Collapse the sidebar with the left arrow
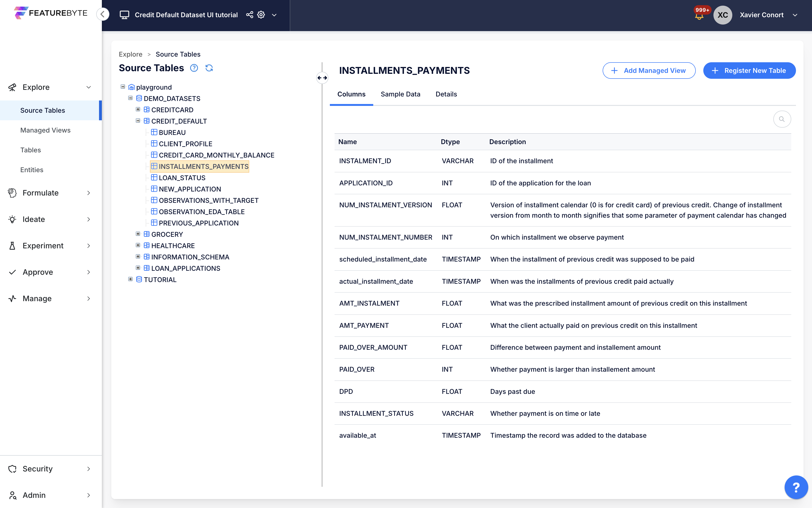The image size is (812, 508). click(103, 14)
